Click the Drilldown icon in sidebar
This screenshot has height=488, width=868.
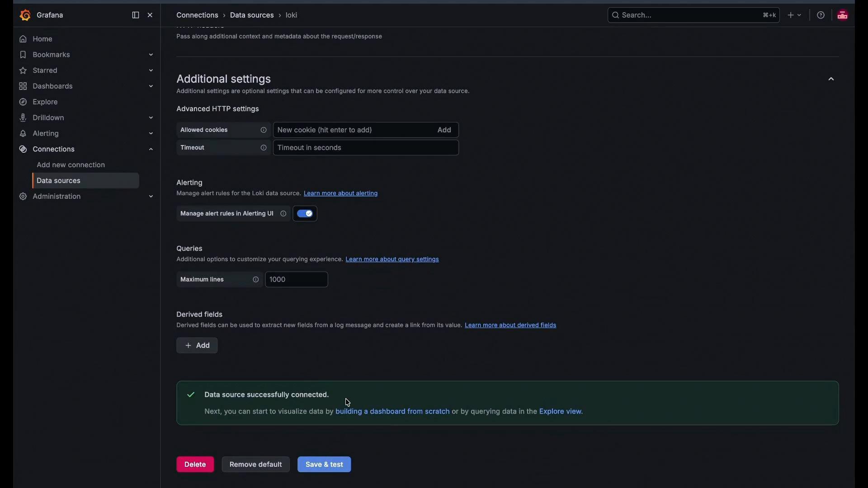coord(23,118)
